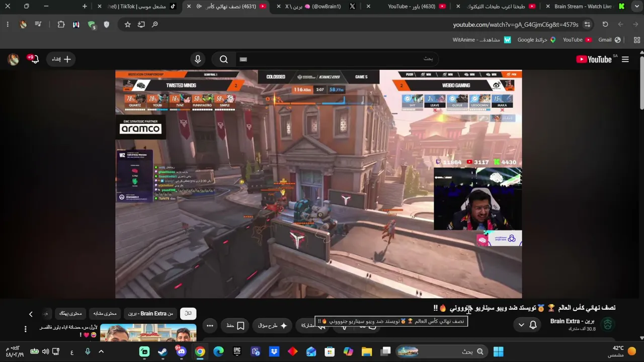Image resolution: width=644 pixels, height=362 pixels.
Task: Open the on-screen keyboard in the search box
Action: pyautogui.click(x=244, y=59)
